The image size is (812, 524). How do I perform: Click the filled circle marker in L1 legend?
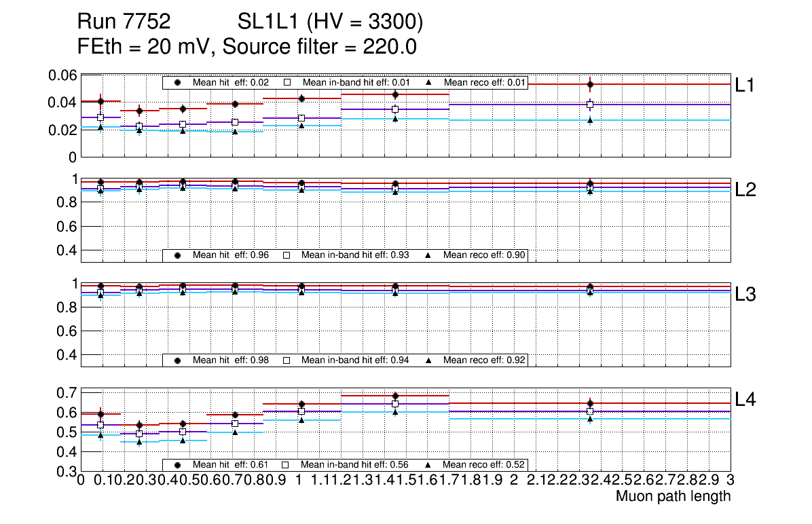pos(177,83)
